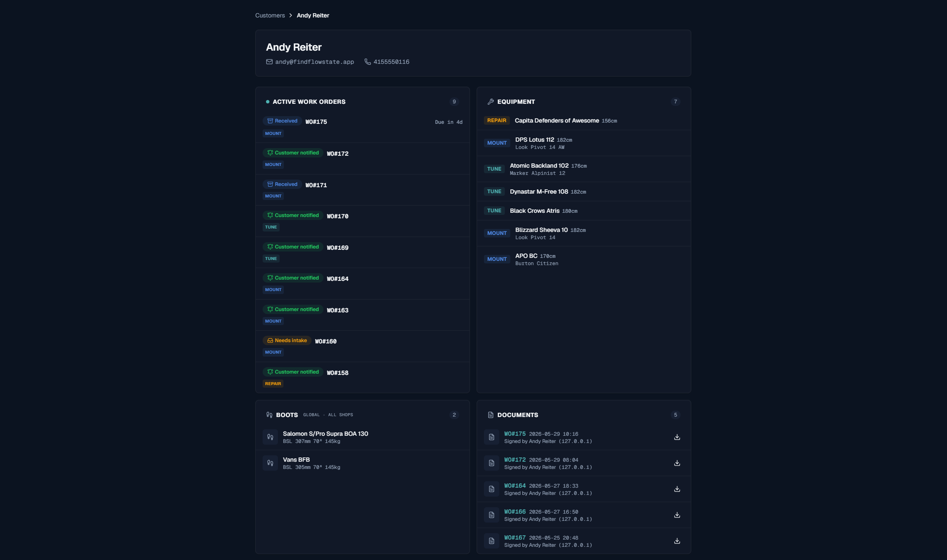The image size is (947, 560).
Task: Click the document icon in Documents header
Action: pos(491,415)
